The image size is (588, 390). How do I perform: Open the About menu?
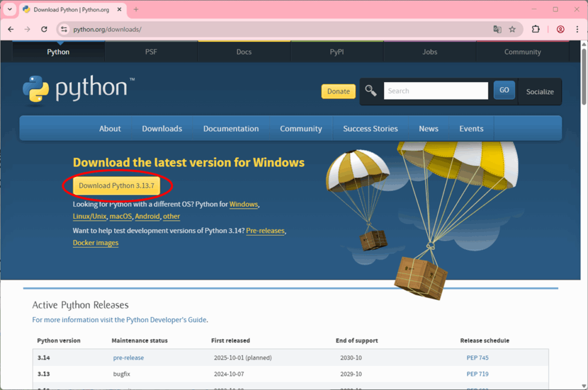tap(110, 129)
